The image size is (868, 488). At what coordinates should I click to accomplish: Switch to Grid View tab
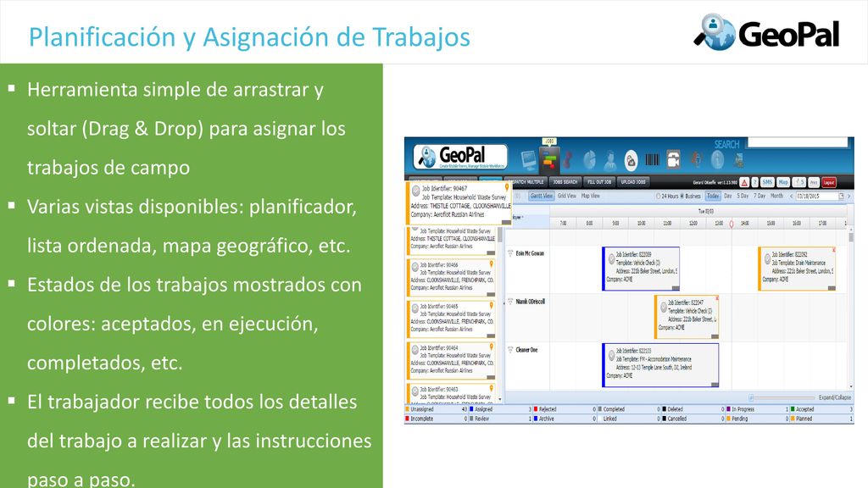point(566,196)
